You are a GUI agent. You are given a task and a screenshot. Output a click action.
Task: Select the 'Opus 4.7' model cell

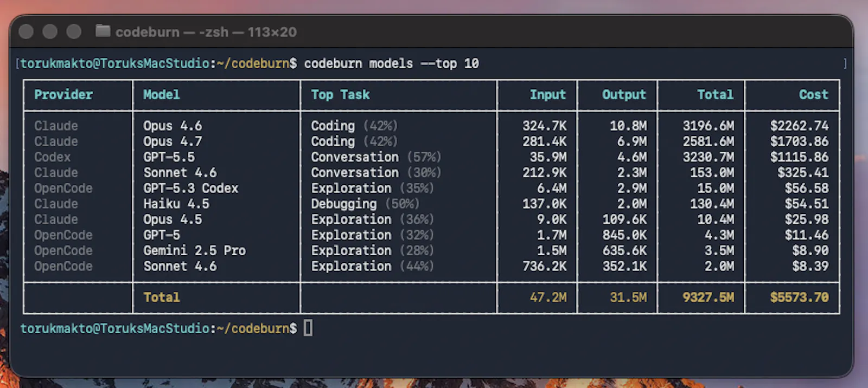coord(173,141)
